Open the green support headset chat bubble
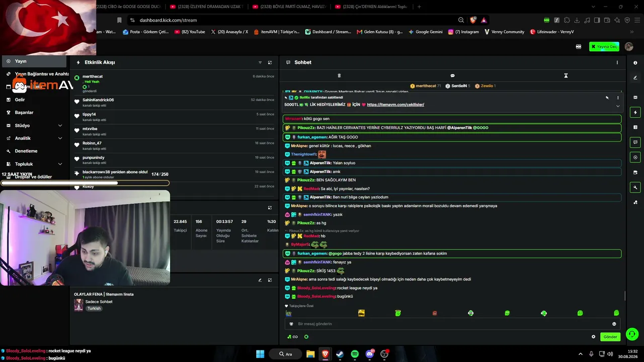The height and width of the screenshot is (362, 644). pos(632,334)
